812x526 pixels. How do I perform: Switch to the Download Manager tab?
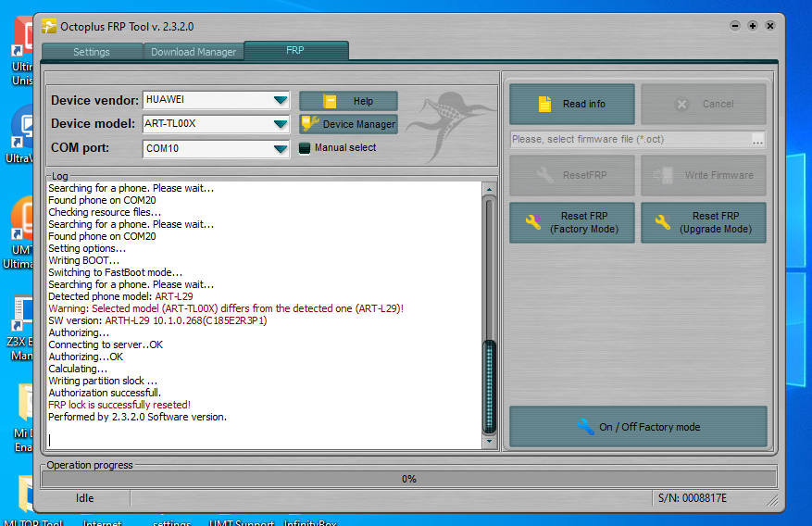pyautogui.click(x=194, y=52)
